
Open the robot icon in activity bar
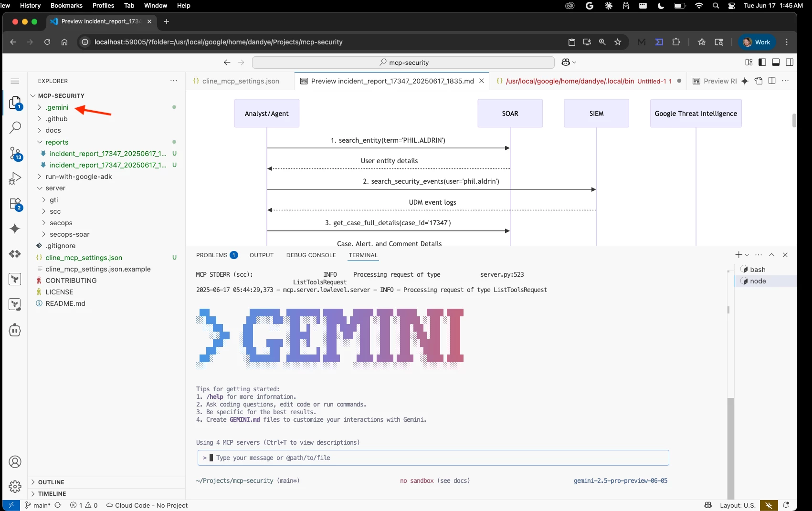point(15,330)
